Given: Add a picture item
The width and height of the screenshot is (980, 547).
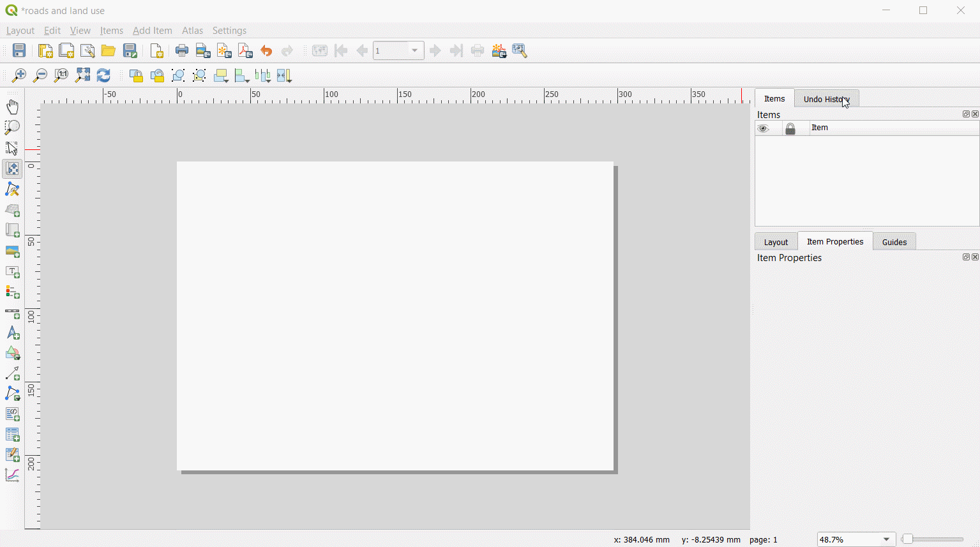Looking at the screenshot, I should pos(13,251).
